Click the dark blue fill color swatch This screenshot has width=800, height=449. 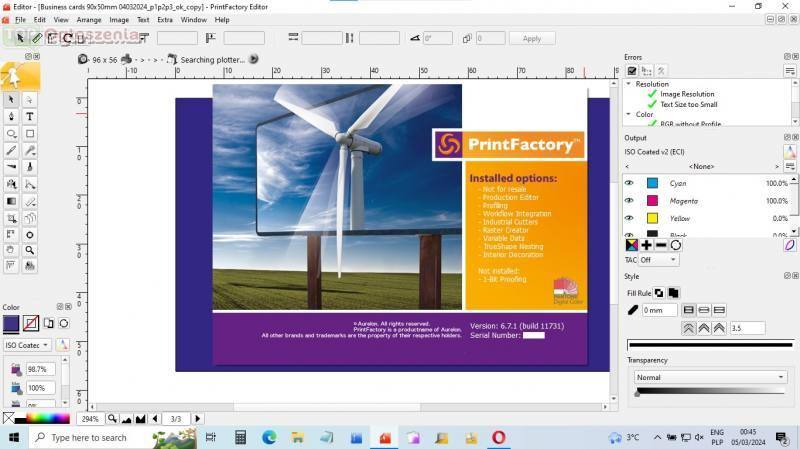tap(11, 323)
